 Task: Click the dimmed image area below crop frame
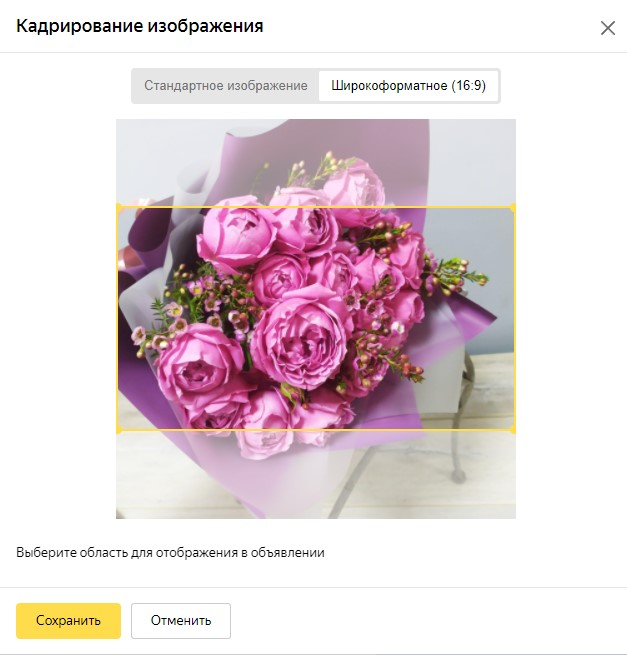(316, 475)
